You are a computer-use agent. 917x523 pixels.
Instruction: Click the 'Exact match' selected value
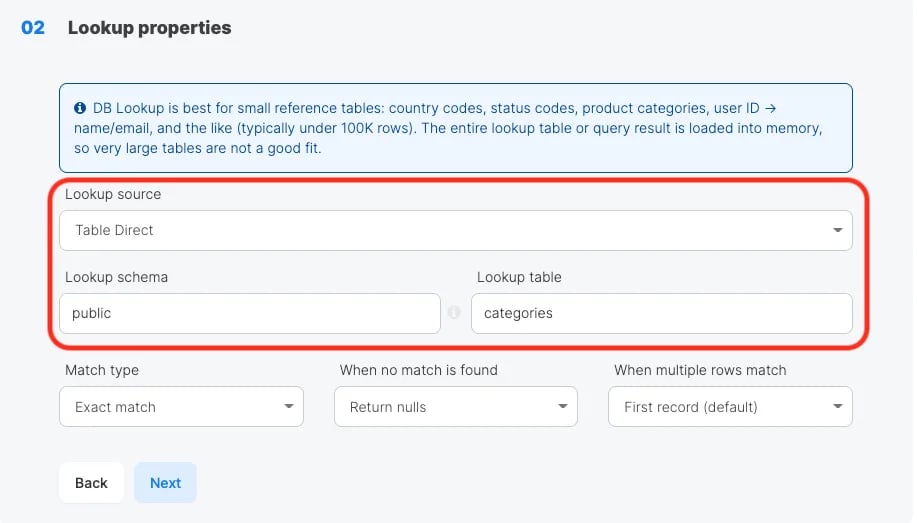(115, 407)
